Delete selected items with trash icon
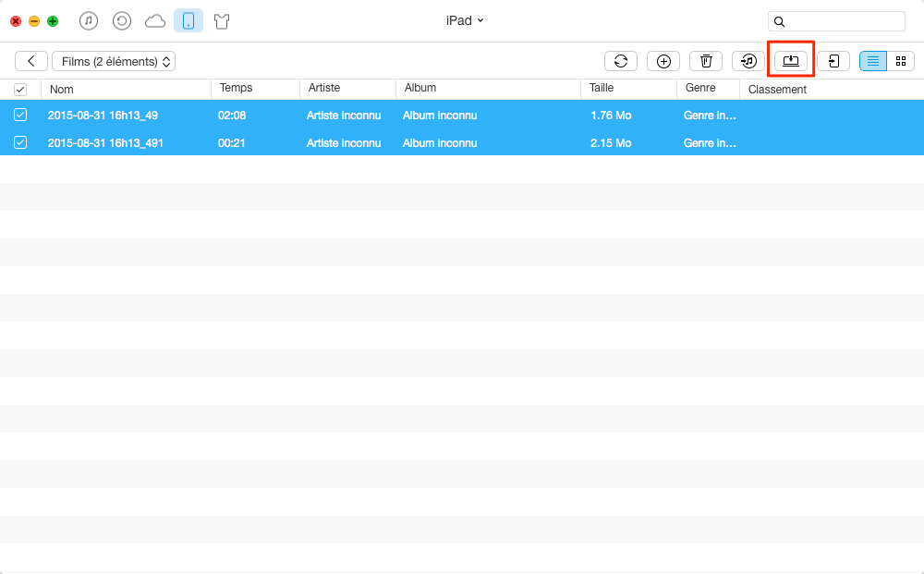 [x=706, y=61]
